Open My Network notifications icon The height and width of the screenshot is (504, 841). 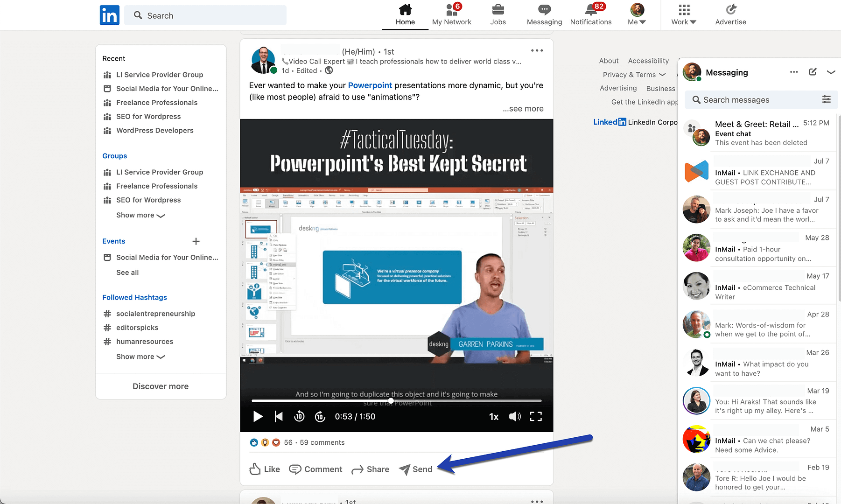pyautogui.click(x=451, y=10)
